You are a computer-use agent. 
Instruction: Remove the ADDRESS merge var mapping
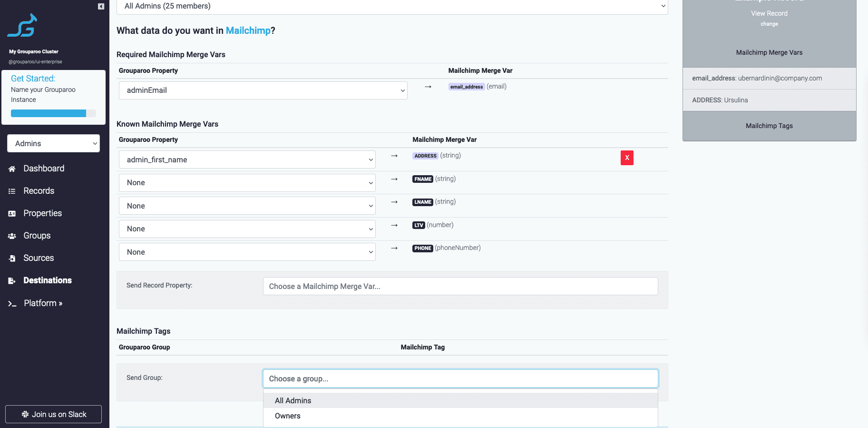click(627, 158)
